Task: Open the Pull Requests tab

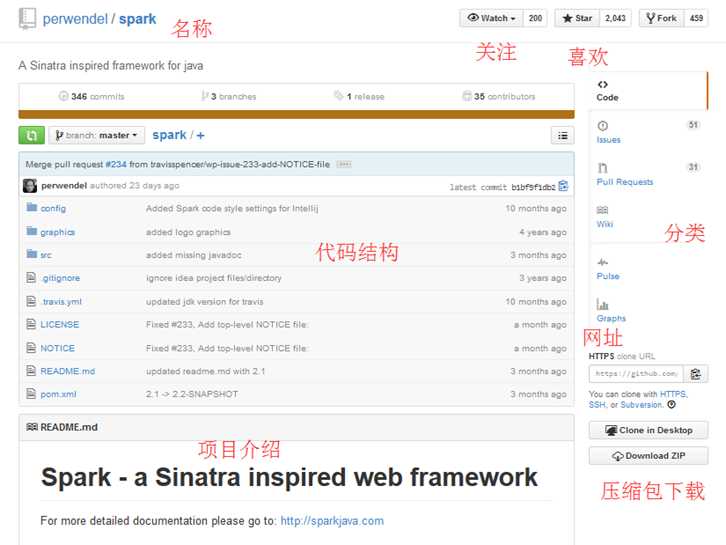Action: [x=625, y=182]
